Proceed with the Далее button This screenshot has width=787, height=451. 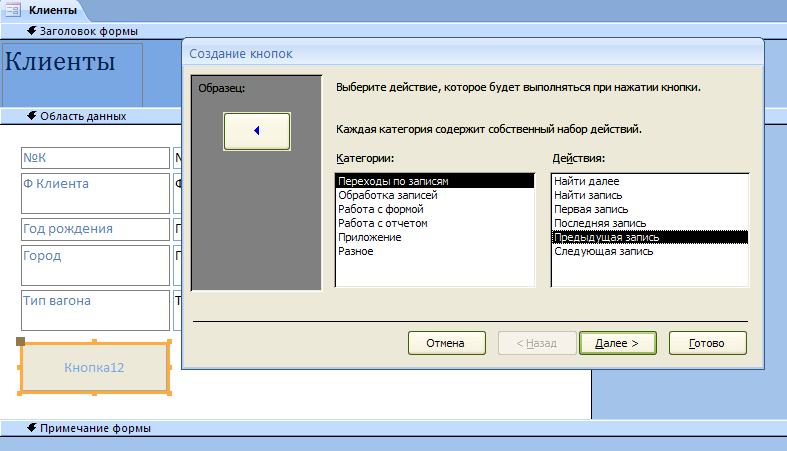[x=618, y=343]
